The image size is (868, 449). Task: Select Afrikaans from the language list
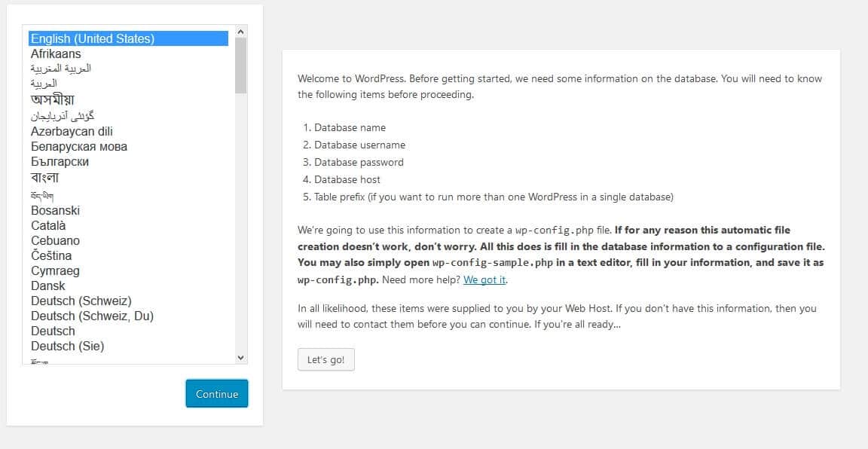pos(56,53)
